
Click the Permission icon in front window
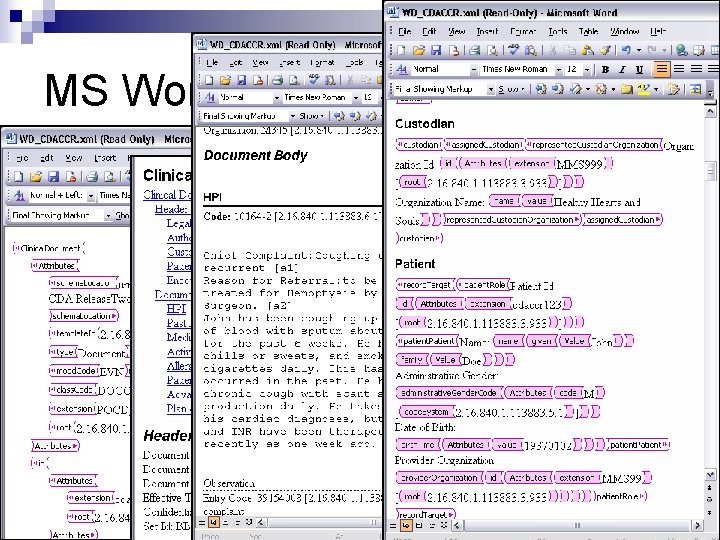454,50
